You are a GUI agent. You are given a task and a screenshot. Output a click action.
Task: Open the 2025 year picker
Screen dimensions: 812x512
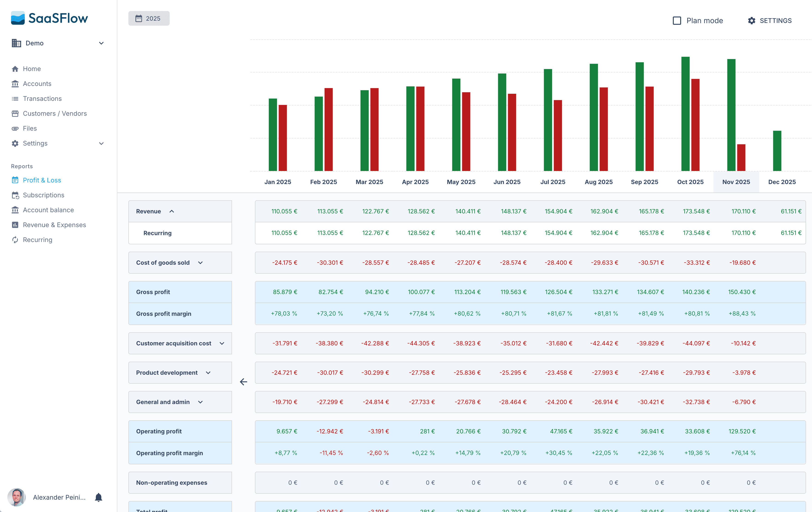click(x=149, y=18)
